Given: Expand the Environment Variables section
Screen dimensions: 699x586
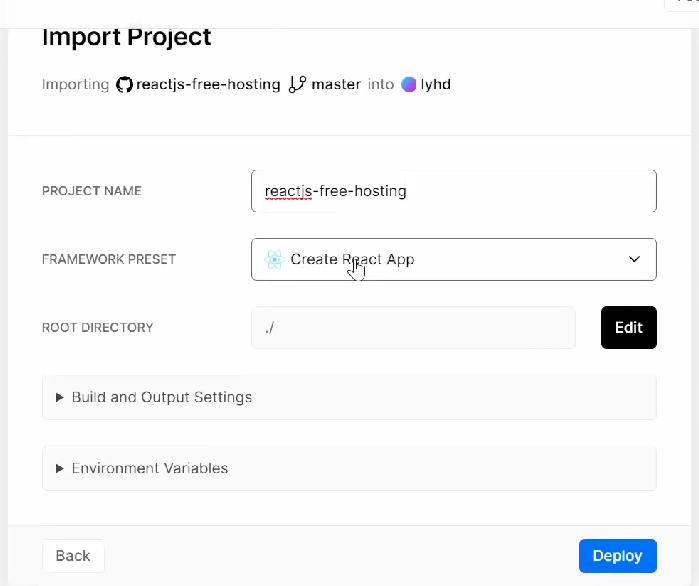Looking at the screenshot, I should [x=349, y=468].
